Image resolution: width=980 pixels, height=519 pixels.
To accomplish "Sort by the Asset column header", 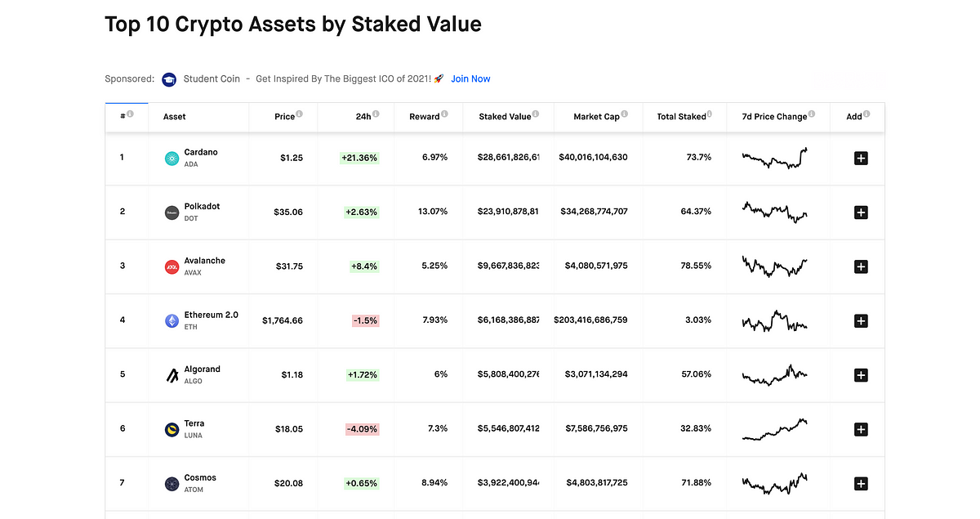I will pos(175,117).
